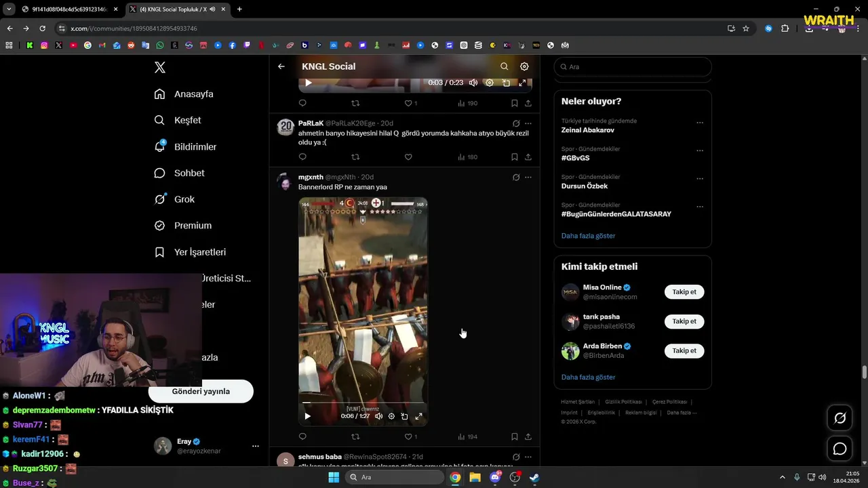Show more follow suggestions
868x488 pixels.
[588, 377]
